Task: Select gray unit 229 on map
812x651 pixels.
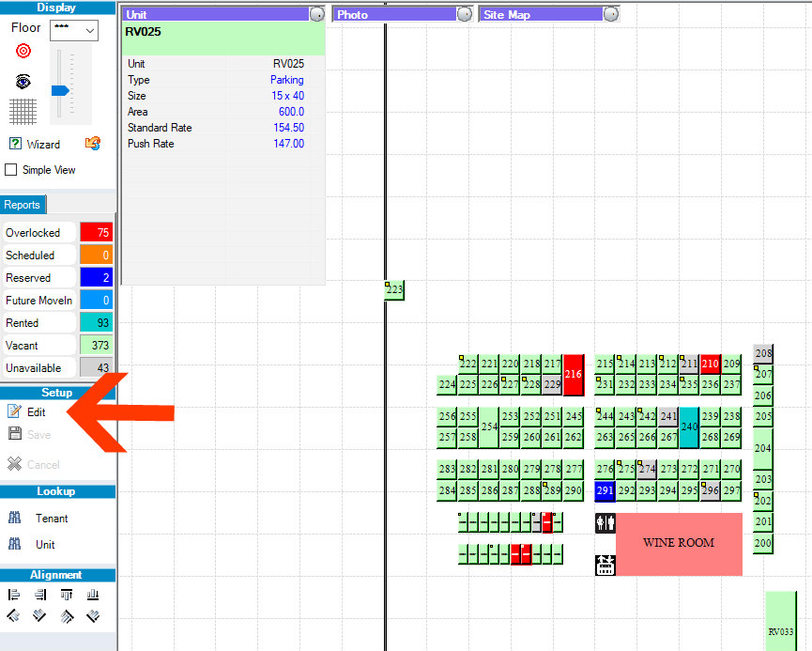Action: [553, 385]
